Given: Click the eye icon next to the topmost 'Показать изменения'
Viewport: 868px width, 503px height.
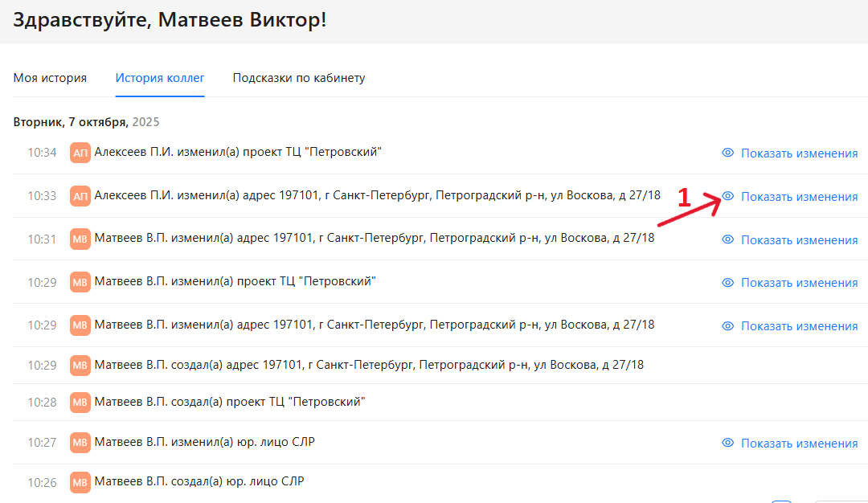Looking at the screenshot, I should point(727,153).
